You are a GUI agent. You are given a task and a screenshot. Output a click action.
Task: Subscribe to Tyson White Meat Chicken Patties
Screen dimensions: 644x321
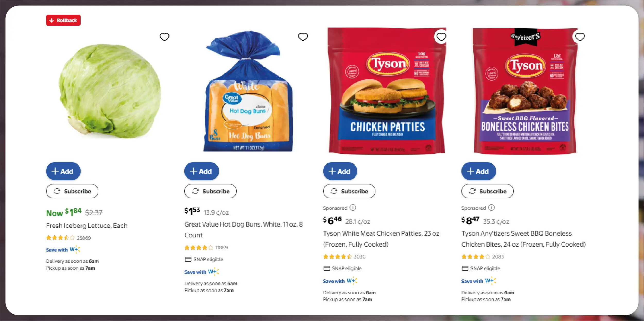point(349,191)
